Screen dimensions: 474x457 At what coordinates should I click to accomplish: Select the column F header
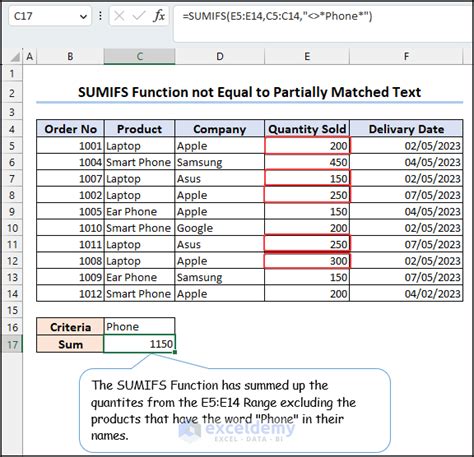[406, 56]
